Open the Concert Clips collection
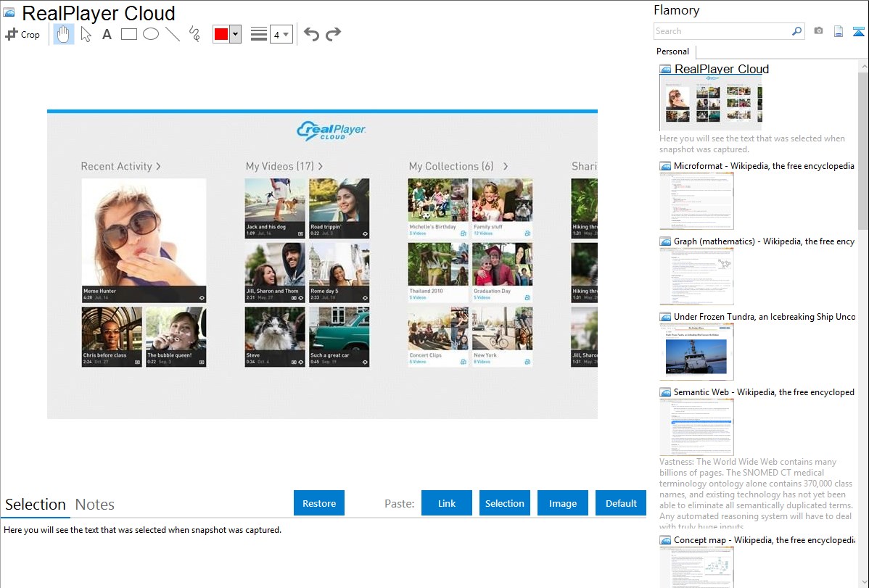This screenshot has width=869, height=588. (x=438, y=336)
